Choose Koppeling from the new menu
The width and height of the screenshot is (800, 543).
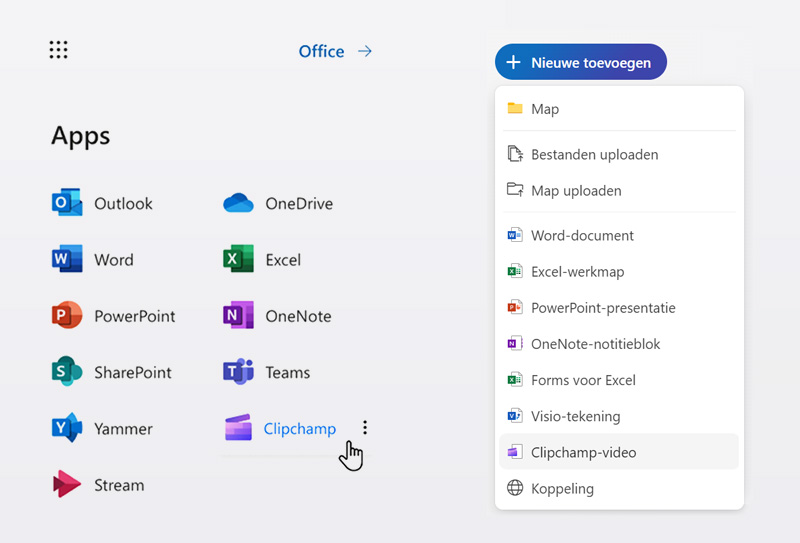562,489
